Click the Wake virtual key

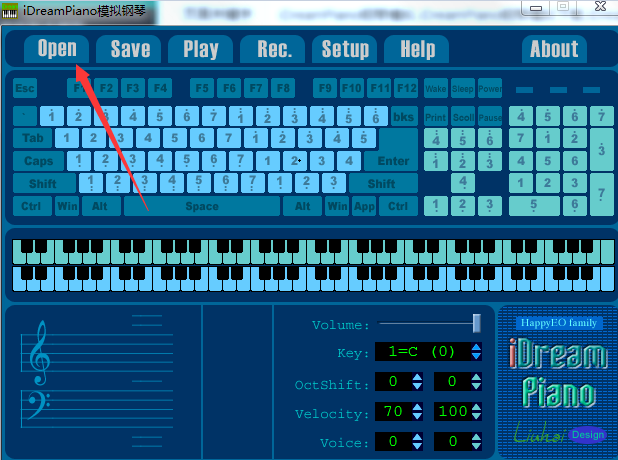coord(436,88)
